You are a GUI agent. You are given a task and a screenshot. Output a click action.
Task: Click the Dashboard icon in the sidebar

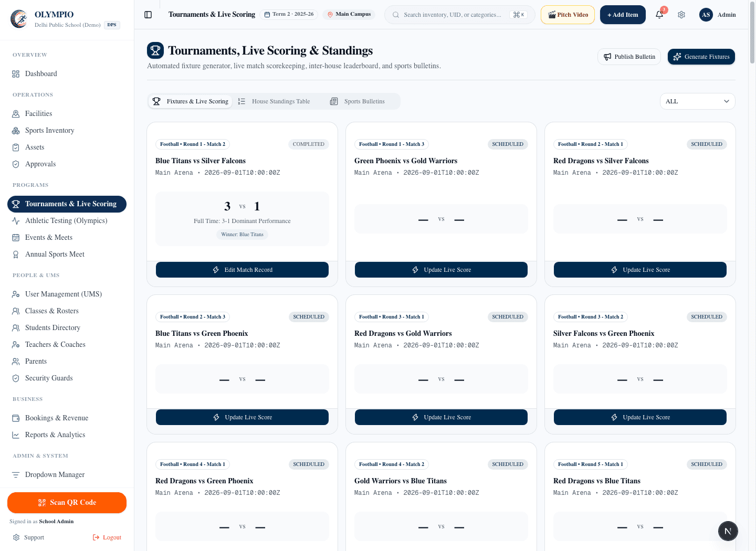(16, 74)
